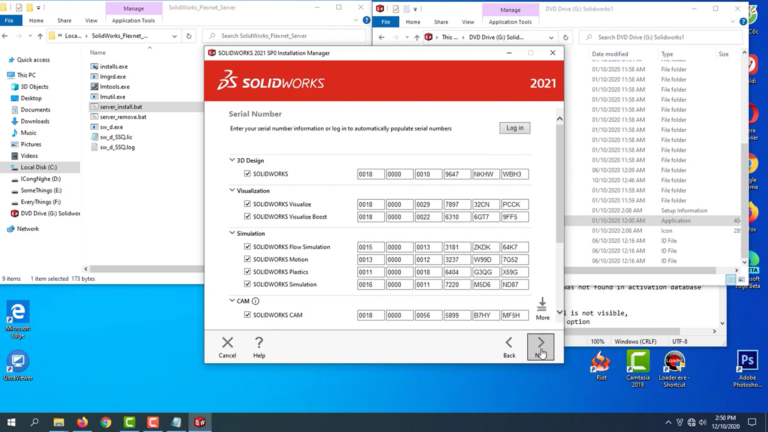Click the Next arrow in Installation Manager
The image size is (768, 432).
click(541, 347)
